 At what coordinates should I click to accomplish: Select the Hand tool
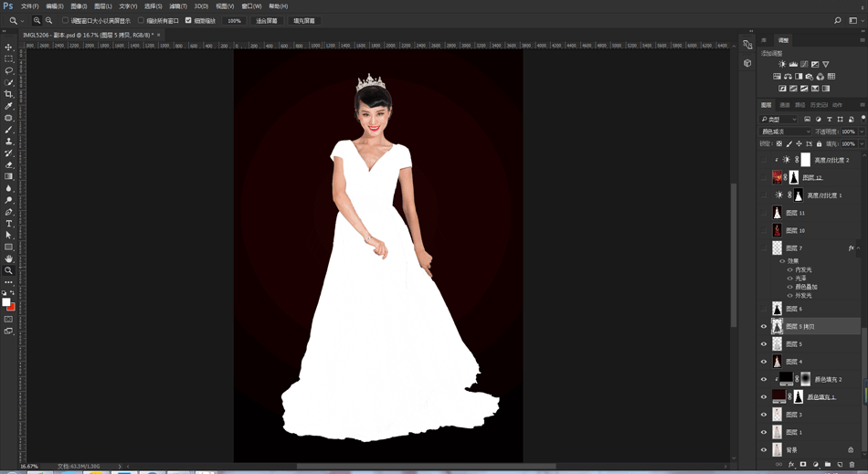9,258
